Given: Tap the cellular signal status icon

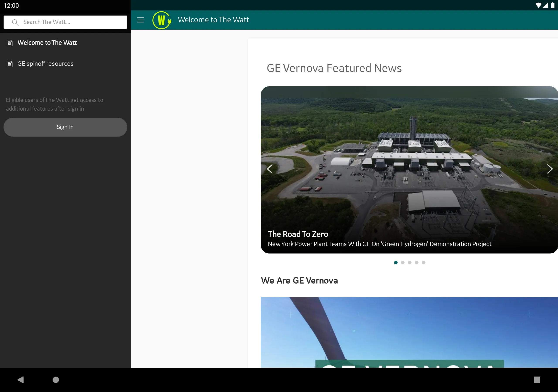Looking at the screenshot, I should click(x=545, y=5).
